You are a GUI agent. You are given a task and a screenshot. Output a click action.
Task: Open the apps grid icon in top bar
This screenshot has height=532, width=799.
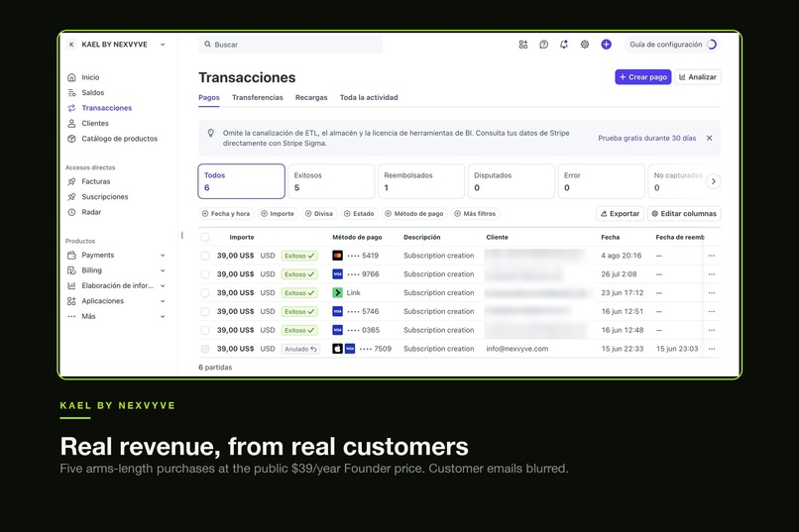(x=523, y=45)
